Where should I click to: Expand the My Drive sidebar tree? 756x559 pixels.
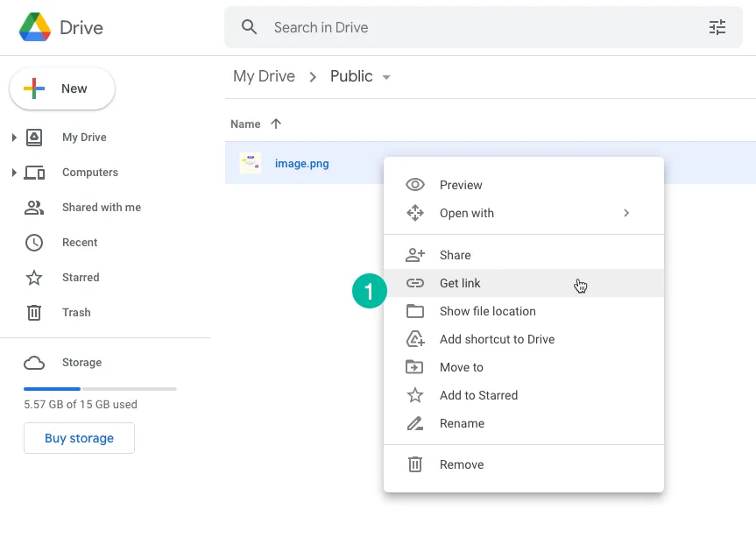click(15, 137)
